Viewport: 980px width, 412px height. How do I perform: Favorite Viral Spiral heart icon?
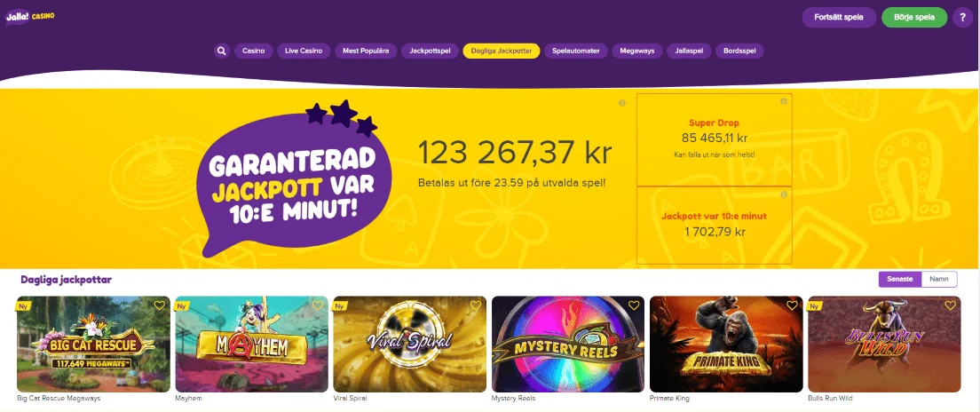tap(476, 305)
